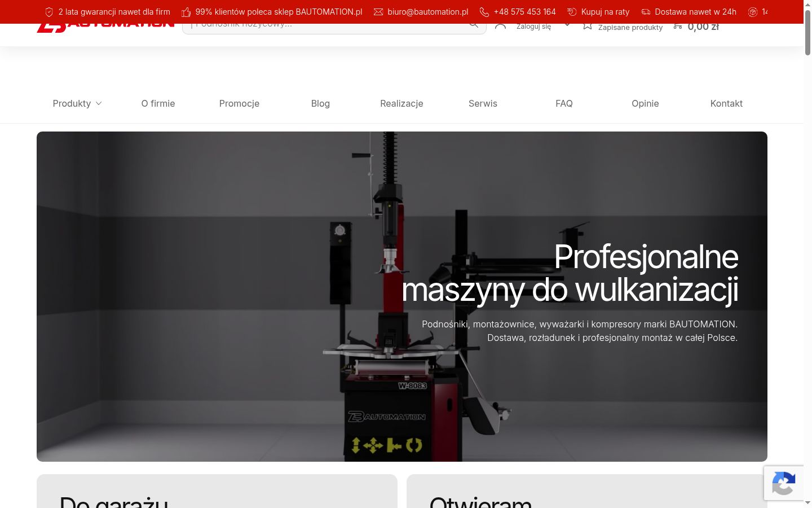The image size is (812, 508).
Task: Click the Profesjonalne maszyny do wulkanizacji heading
Action: 570,273
